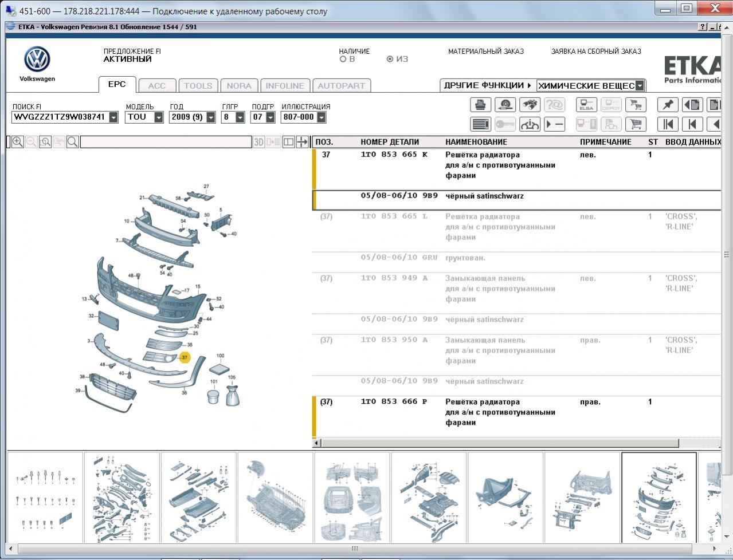This screenshot has height=560, width=733.
Task: Open the vehicle info 'i' icon
Action: click(x=530, y=124)
